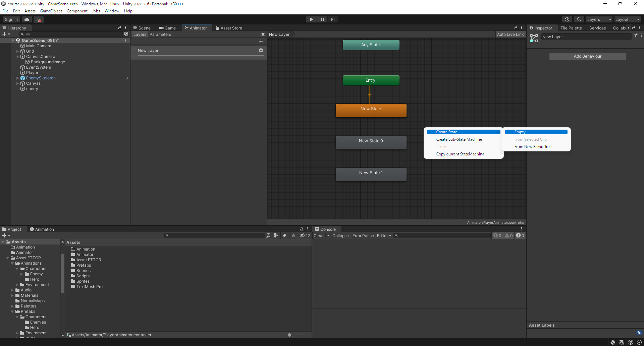Click the Hierarchy scene picker icon next to search

(126, 34)
